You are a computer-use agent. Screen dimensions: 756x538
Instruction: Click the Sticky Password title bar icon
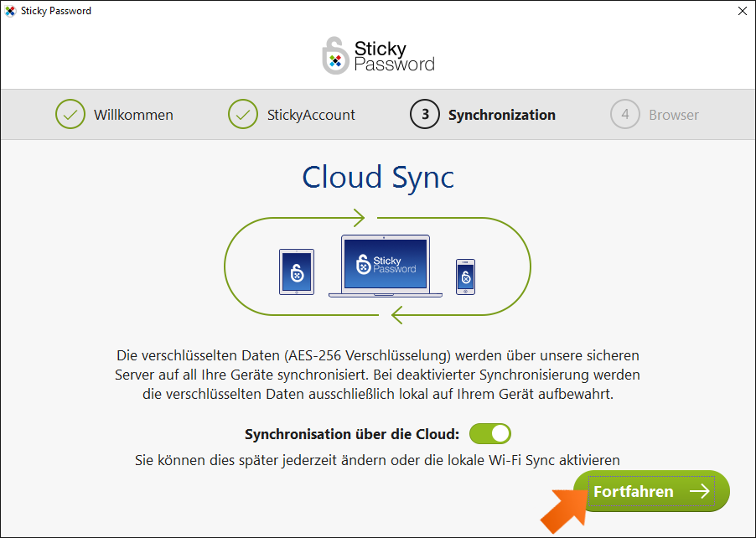(10, 11)
